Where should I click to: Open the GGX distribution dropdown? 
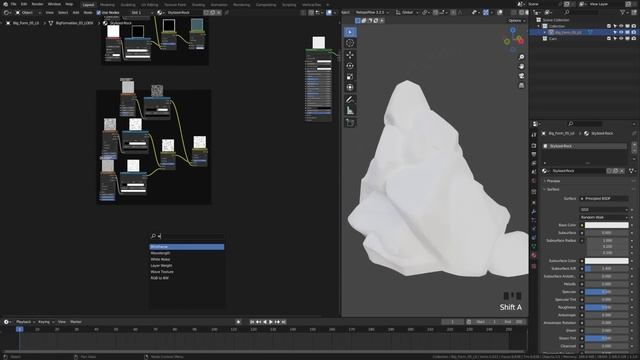tap(603, 209)
